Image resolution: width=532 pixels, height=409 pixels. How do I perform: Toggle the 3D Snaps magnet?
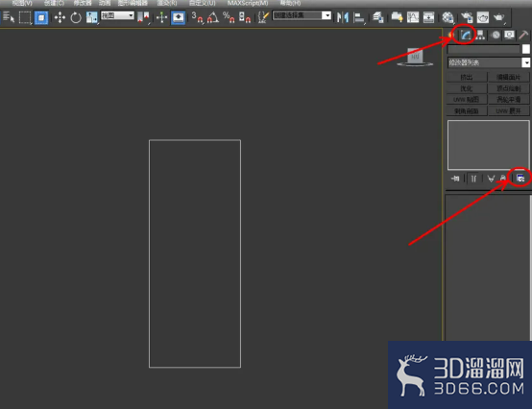point(197,17)
